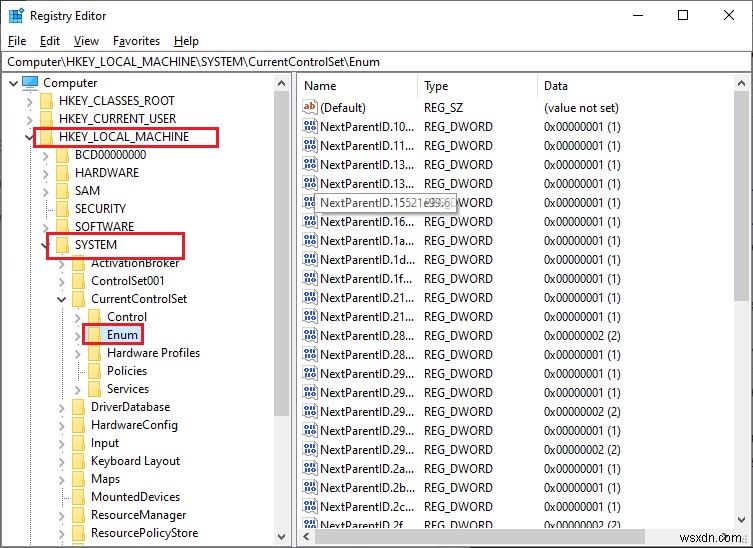Screen dimensions: 753x548
Task: Open the Help menu
Action: (x=186, y=41)
